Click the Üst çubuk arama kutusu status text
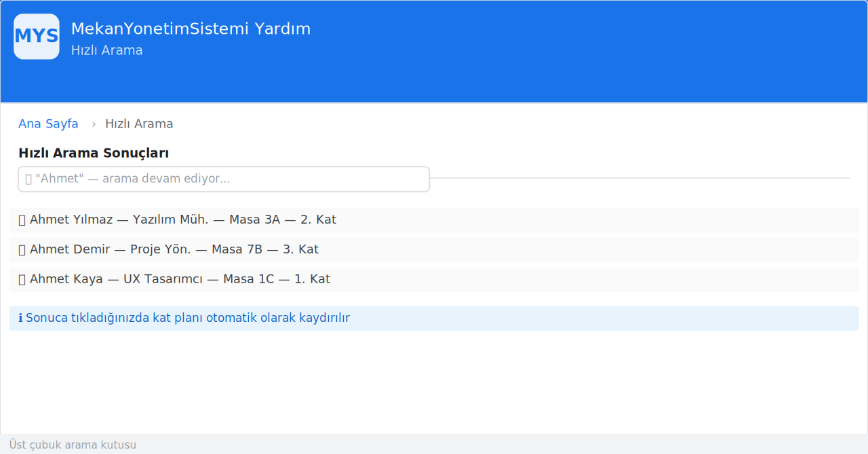Viewport: 868px width, 454px height. (73, 445)
